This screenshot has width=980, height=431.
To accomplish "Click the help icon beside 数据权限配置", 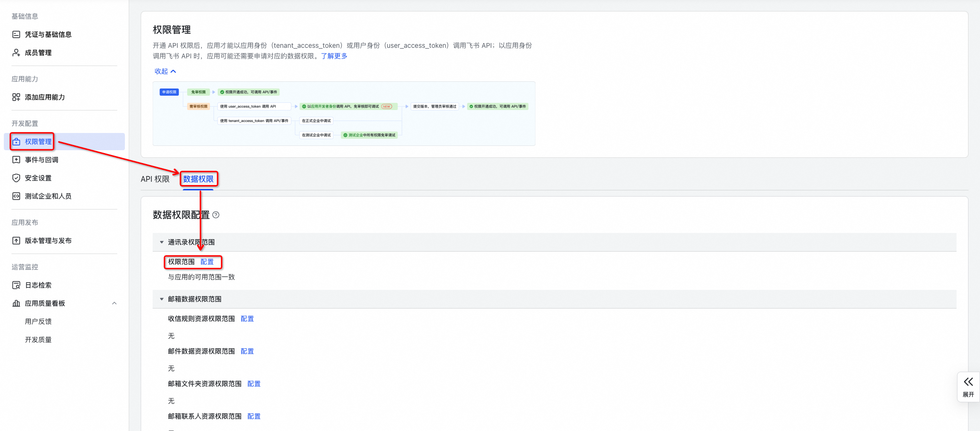I will click(x=216, y=215).
